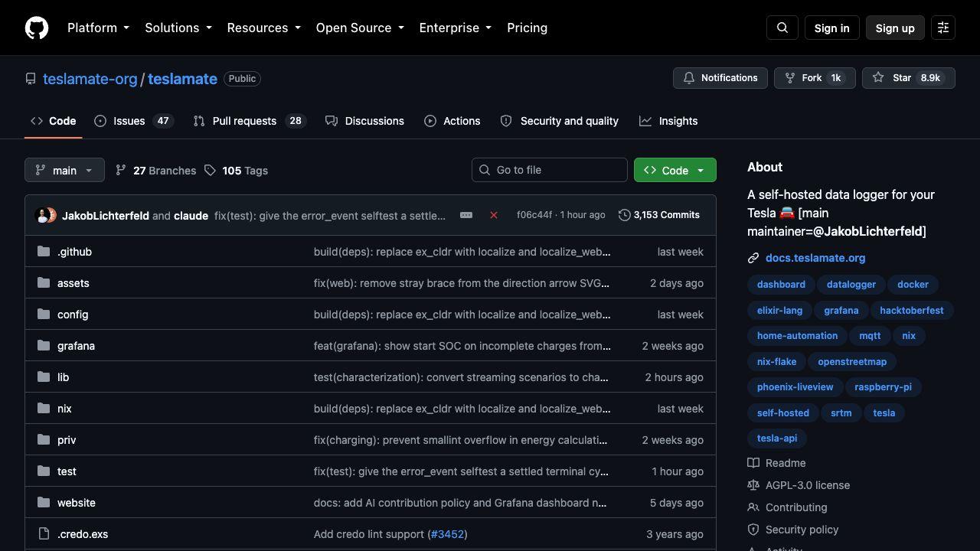View 3,153 Commits history
The height and width of the screenshot is (551, 980).
(659, 215)
